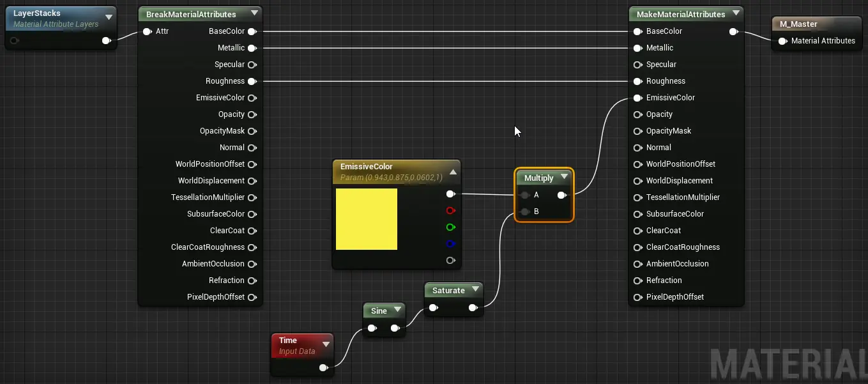The height and width of the screenshot is (384, 868).
Task: Click the Time node output pin
Action: (x=324, y=367)
